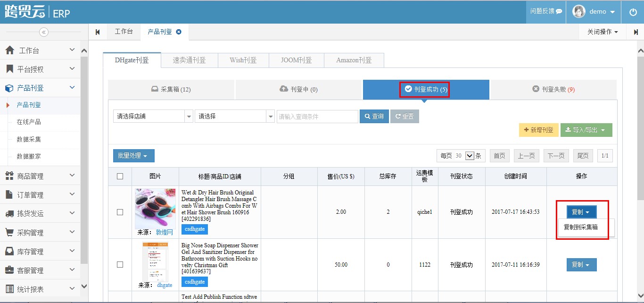The width and height of the screenshot is (644, 303).
Task: Click the 统计报表 list icon
Action: [9, 289]
